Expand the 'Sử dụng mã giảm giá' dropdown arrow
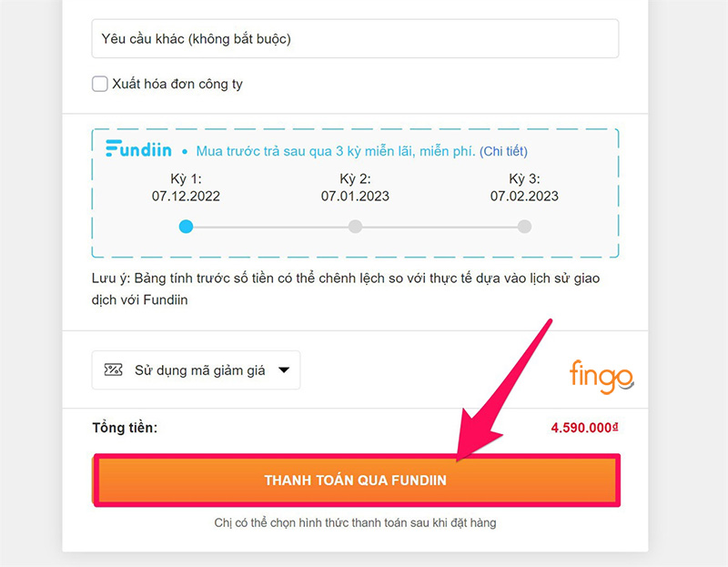This screenshot has height=567, width=728. 284,370
